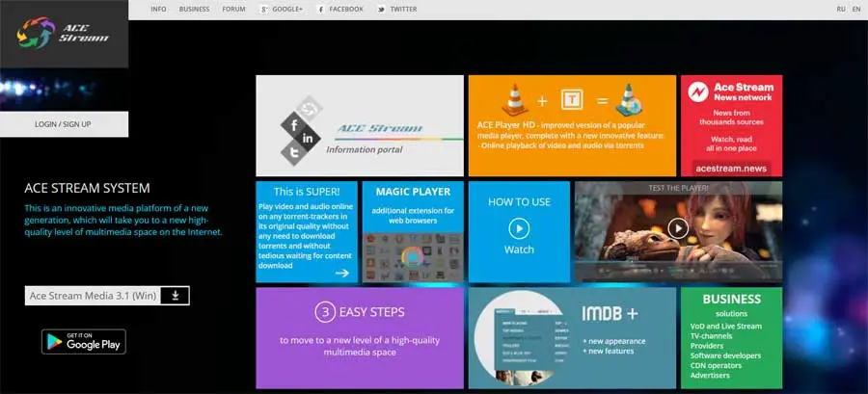Image resolution: width=868 pixels, height=394 pixels.
Task: Open the BUSINESS menu item
Action: tap(194, 10)
